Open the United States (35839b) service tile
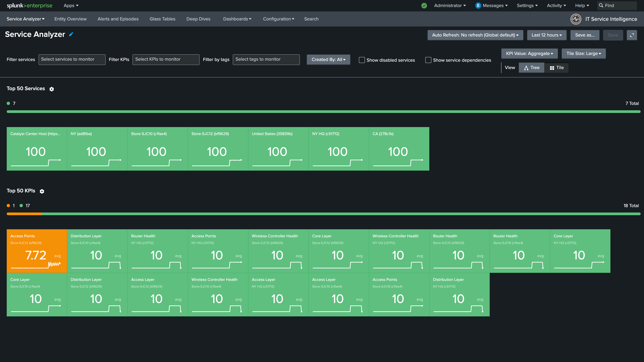Image resolution: width=644 pixels, height=362 pixels. 278,149
